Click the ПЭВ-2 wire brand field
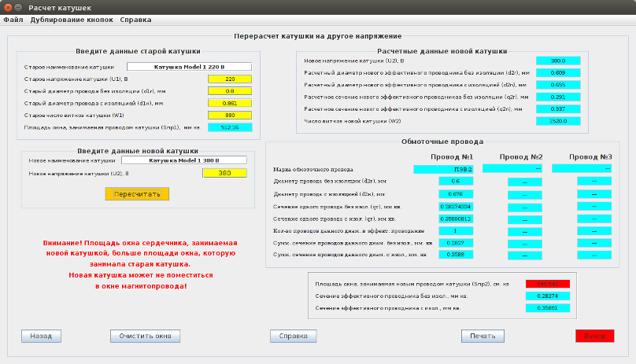This screenshot has height=364, width=636. pos(446,168)
